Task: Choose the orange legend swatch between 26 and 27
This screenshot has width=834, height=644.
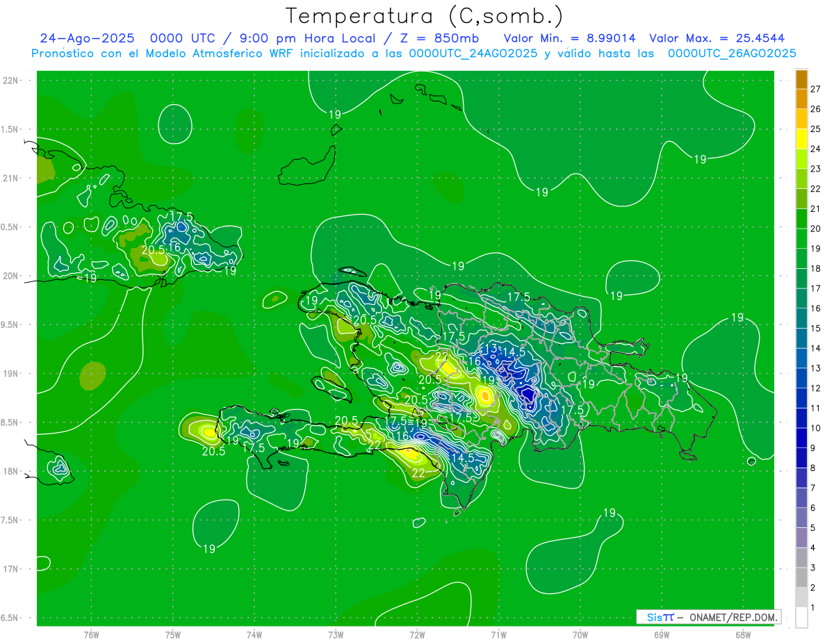Action: point(801,99)
